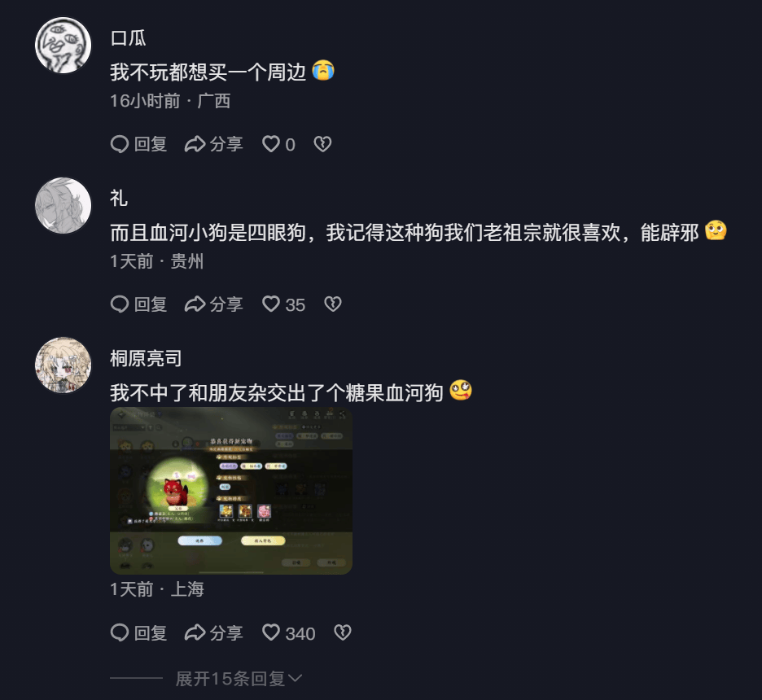Click the share arrow icon under 口瓜's comment
Image resolution: width=762 pixels, height=700 pixels.
(x=195, y=144)
